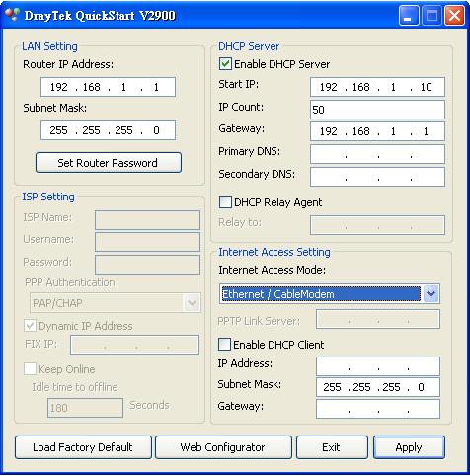Screen dimensions: 470x476
Task: Enable the DHCP Relay Agent checkbox
Action: (x=225, y=202)
